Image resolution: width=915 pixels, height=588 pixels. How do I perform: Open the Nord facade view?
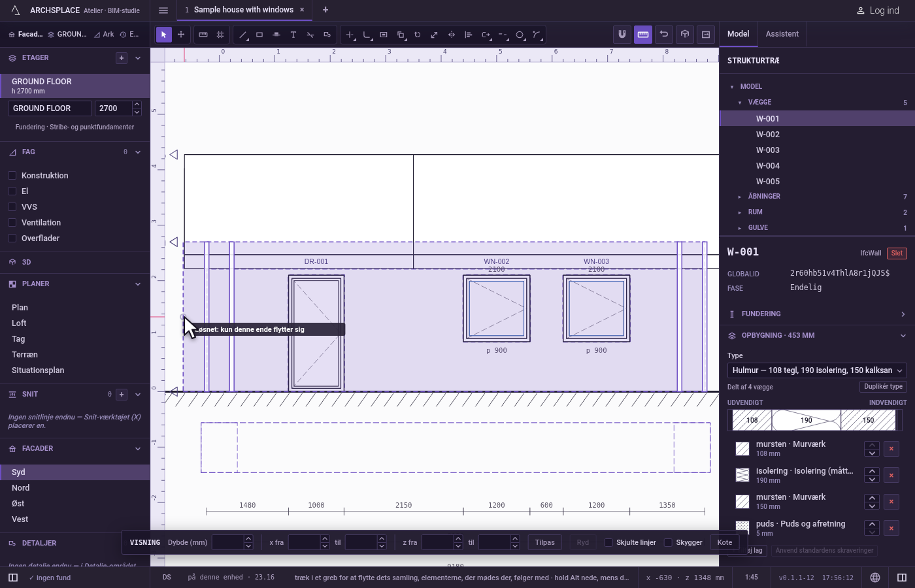point(75,488)
